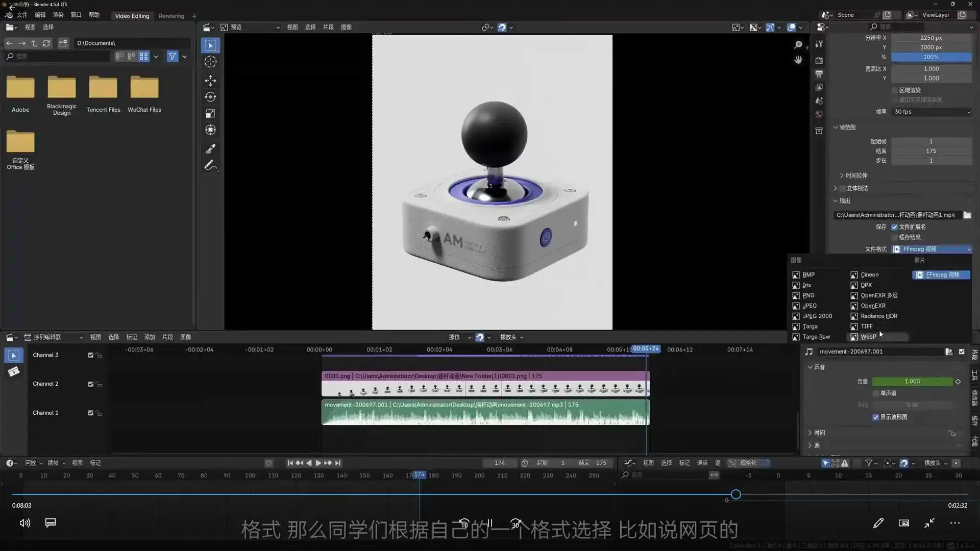Switch to the Rendering workspace tab
This screenshot has height=551, width=980.
click(171, 16)
